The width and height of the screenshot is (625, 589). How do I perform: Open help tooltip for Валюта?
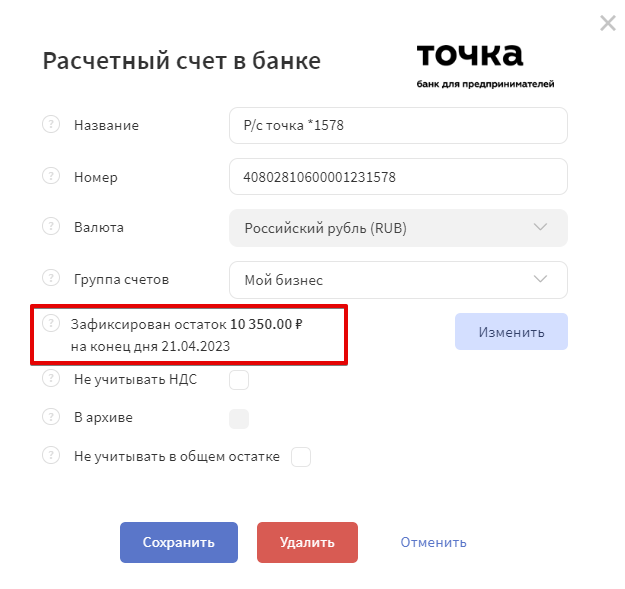coord(51,226)
